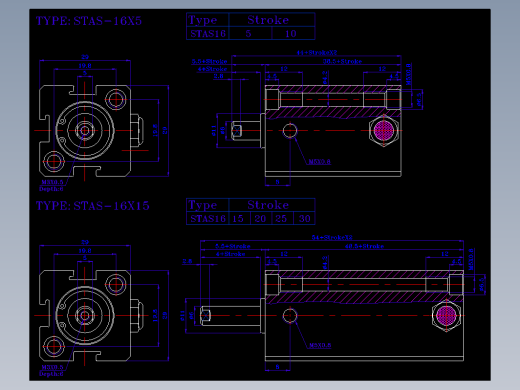The height and width of the screenshot is (390, 520).
Task: Select stroke value "10" in the upper table
Action: pos(291,34)
